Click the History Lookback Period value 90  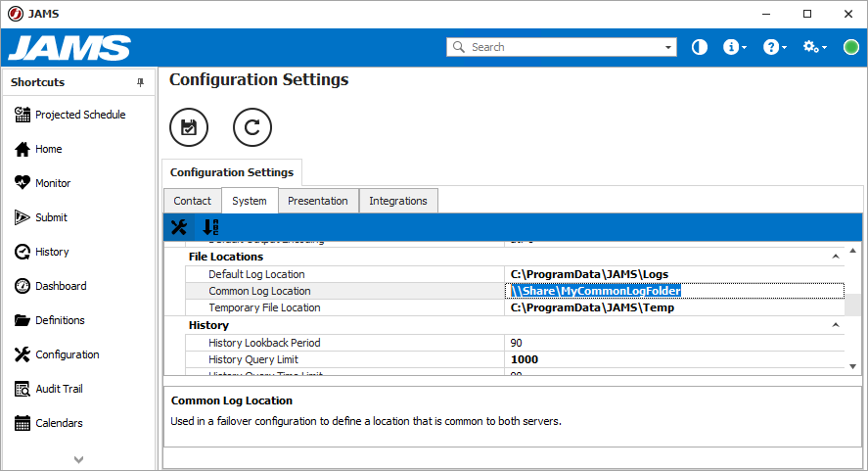[516, 343]
